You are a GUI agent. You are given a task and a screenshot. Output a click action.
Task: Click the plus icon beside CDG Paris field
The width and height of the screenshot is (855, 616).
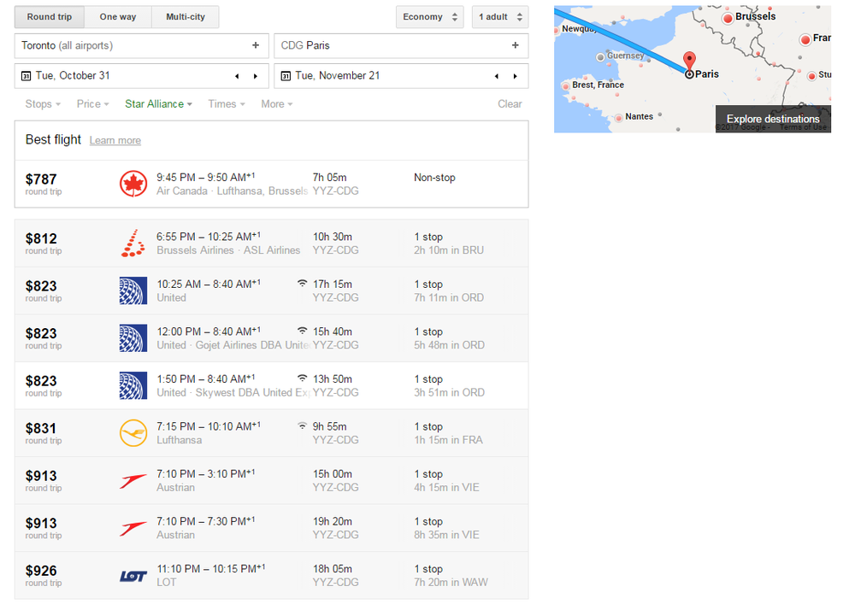[x=516, y=45]
